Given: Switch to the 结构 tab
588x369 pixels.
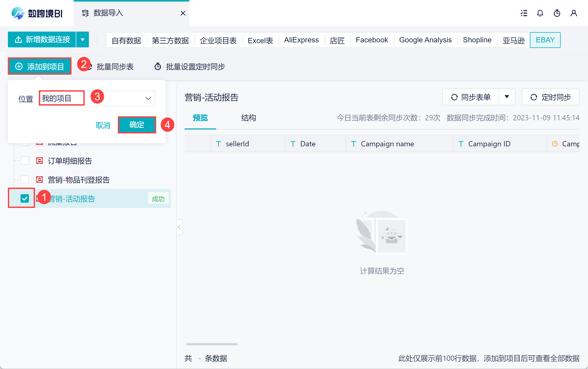Looking at the screenshot, I should coord(249,118).
